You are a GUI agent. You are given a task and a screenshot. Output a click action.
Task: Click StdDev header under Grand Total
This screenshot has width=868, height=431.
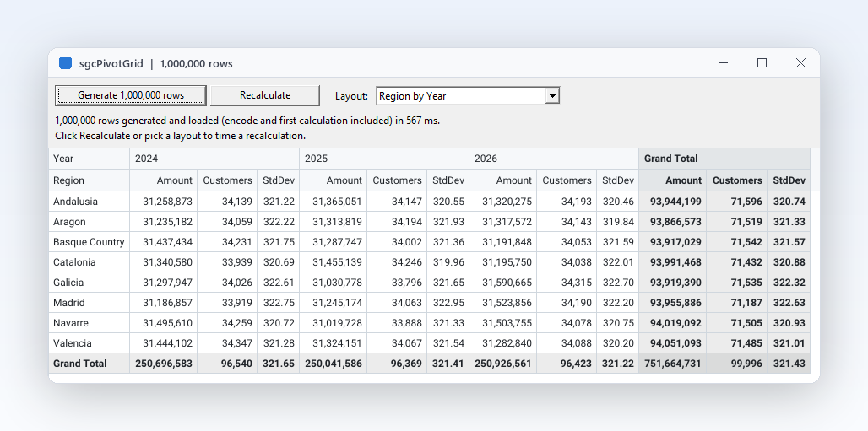[789, 180]
